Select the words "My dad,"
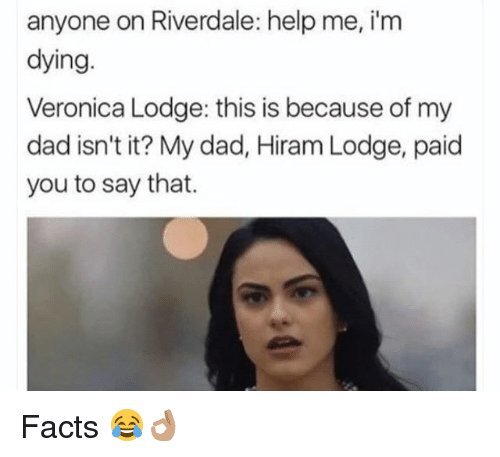 click(x=206, y=147)
